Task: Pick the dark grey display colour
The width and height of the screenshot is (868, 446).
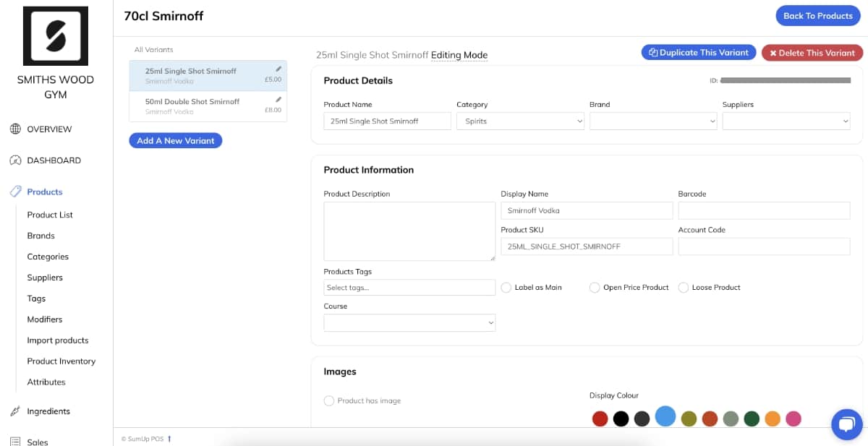Action: click(642, 419)
